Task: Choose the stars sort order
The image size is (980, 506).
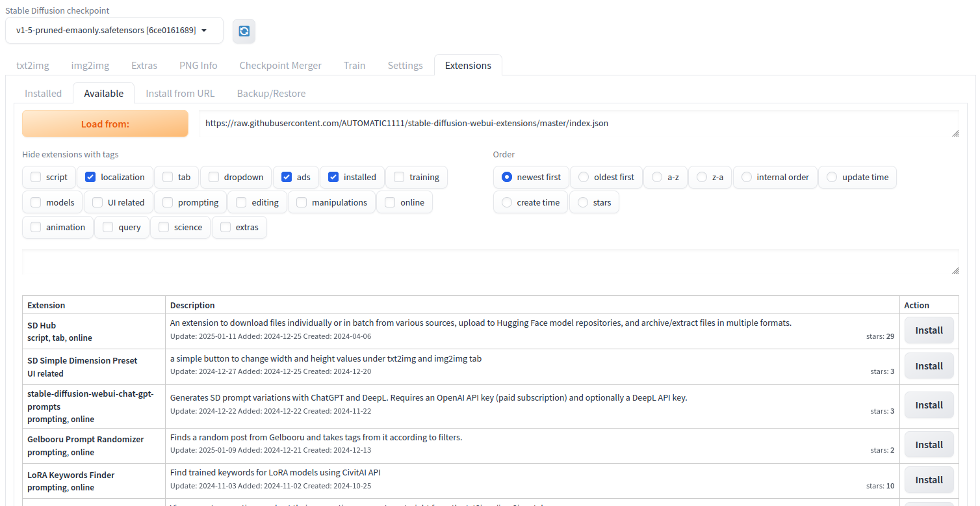Action: point(583,202)
